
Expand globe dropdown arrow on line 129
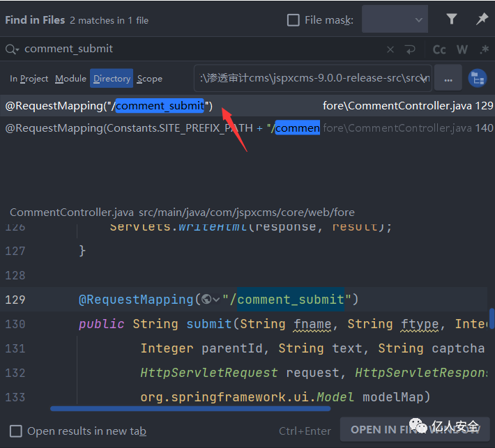[x=217, y=300]
